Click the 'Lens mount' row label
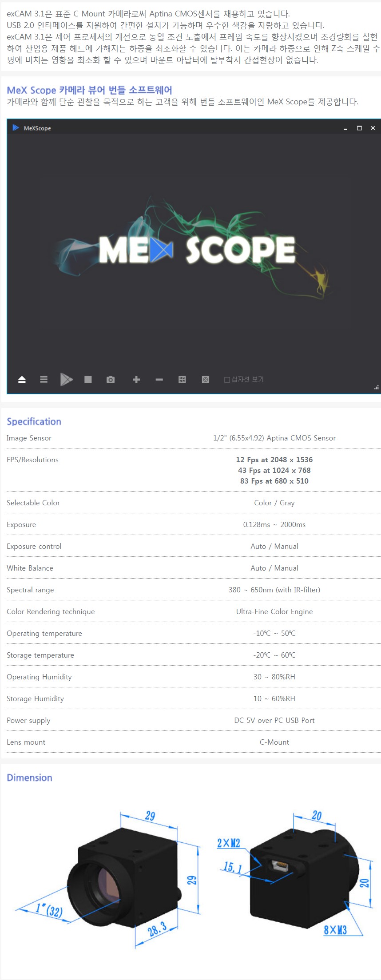Viewport: 381px width, 980px height. [x=26, y=742]
